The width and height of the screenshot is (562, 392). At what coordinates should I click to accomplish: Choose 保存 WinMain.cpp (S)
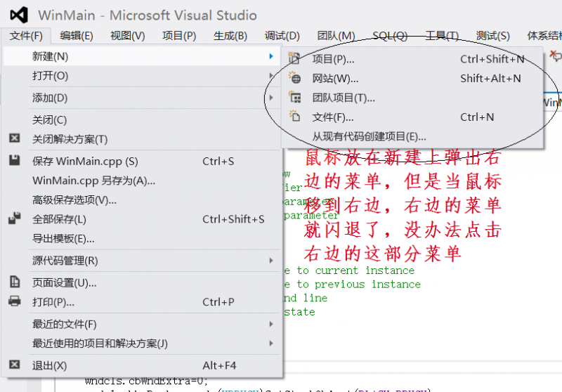click(141, 162)
